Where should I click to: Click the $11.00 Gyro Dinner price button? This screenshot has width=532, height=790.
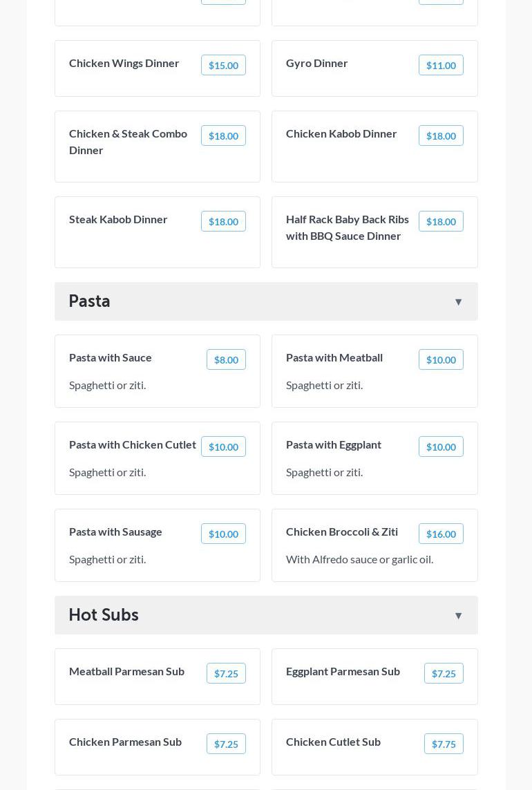pos(441,65)
